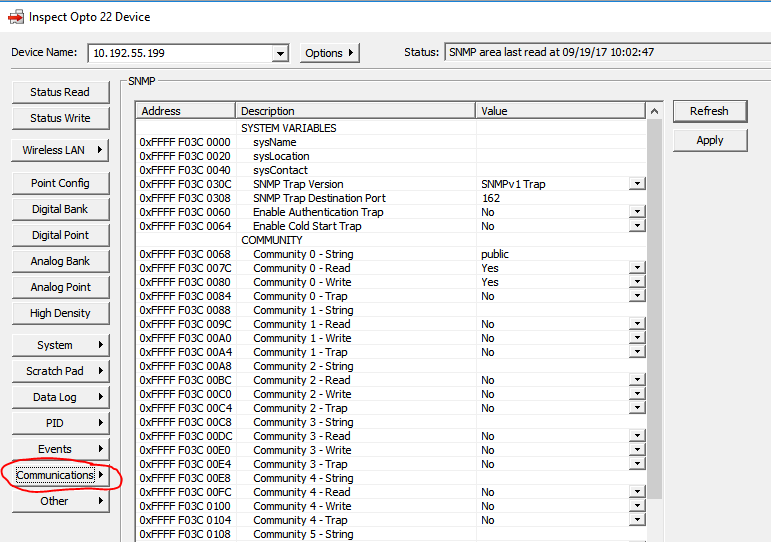Open Community 2 - Trap dropdown
The height and width of the screenshot is (542, 771).
click(x=637, y=408)
